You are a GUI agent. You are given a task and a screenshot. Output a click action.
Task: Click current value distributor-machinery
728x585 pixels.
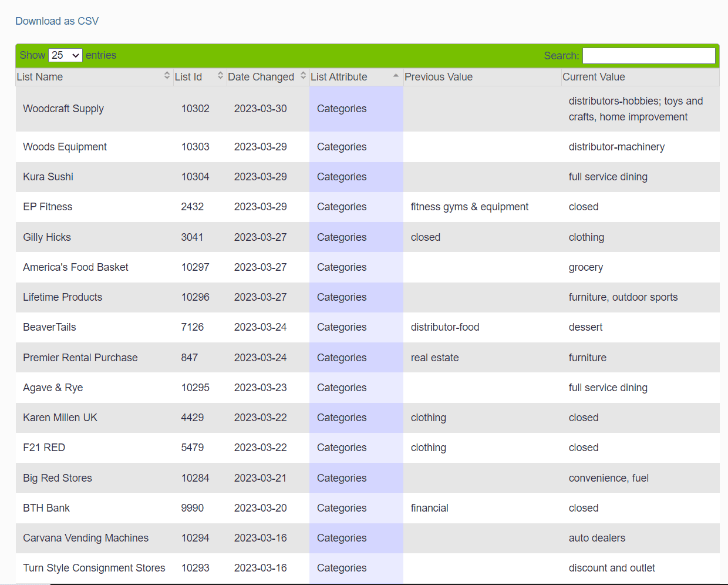coord(616,147)
